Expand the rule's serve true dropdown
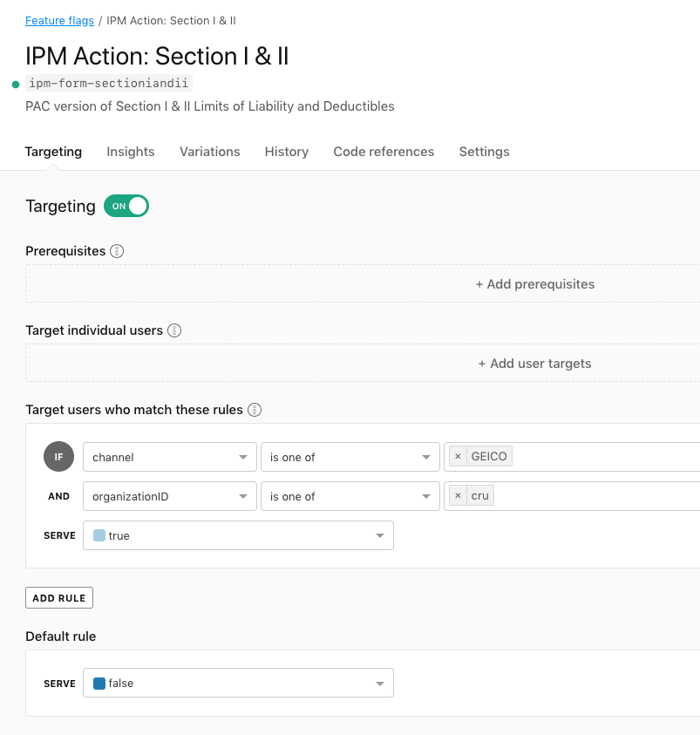The height and width of the screenshot is (735, 700). [x=238, y=535]
